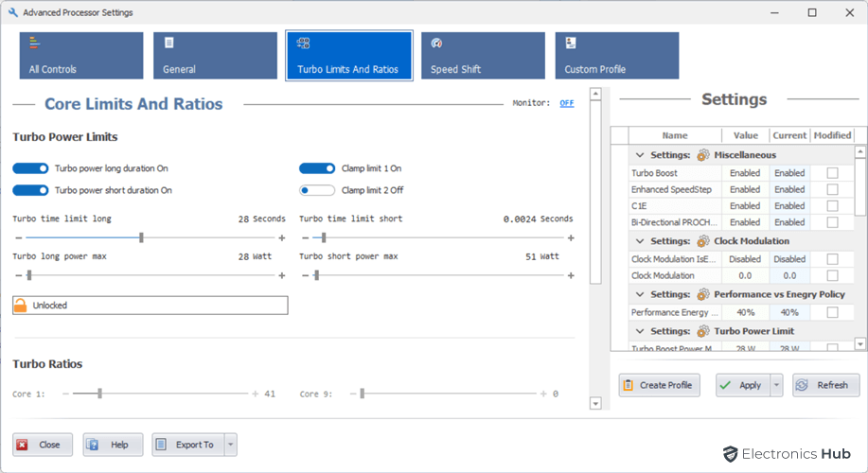Collapse the Miscellaneous settings group
The width and height of the screenshot is (868, 473).
[640, 155]
